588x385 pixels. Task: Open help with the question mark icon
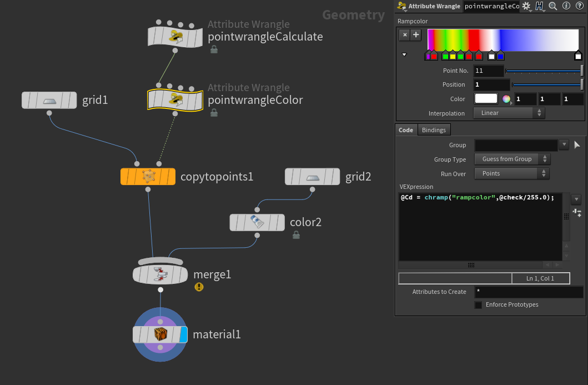point(580,6)
